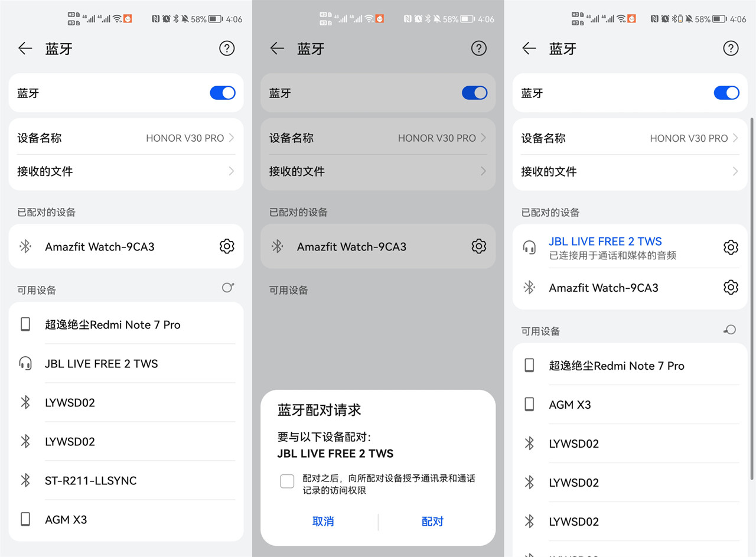
Task: Select ST-R211-LLSYNC device
Action: pyautogui.click(x=126, y=480)
